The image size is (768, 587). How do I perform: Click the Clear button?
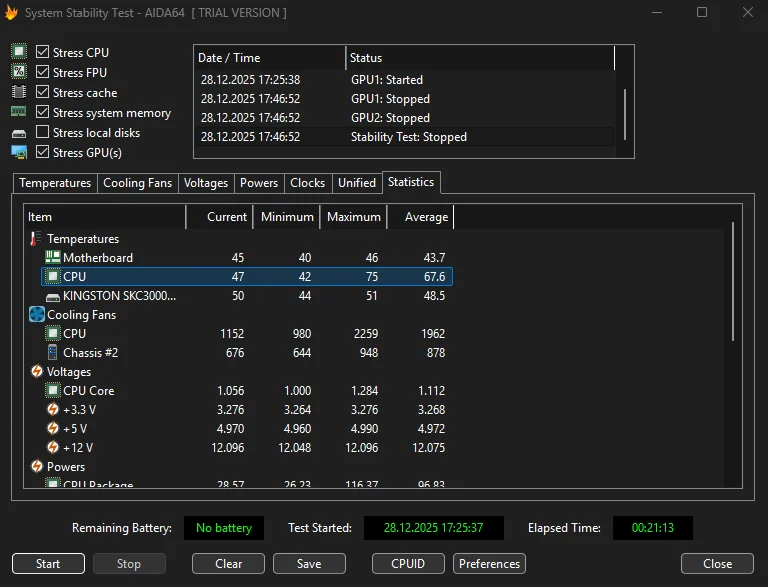tap(228, 563)
